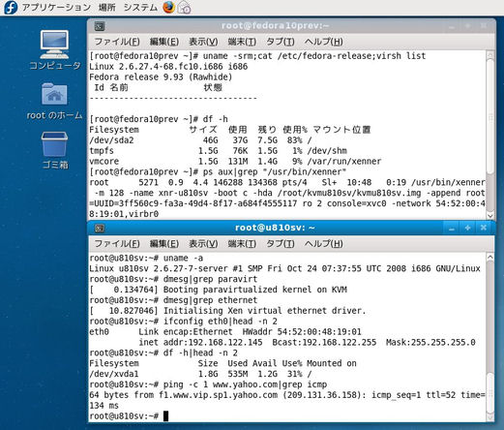This screenshot has height=430, width=504.
Task: Open 端末(T) menu in fedora10prev terminal
Action: [242, 42]
